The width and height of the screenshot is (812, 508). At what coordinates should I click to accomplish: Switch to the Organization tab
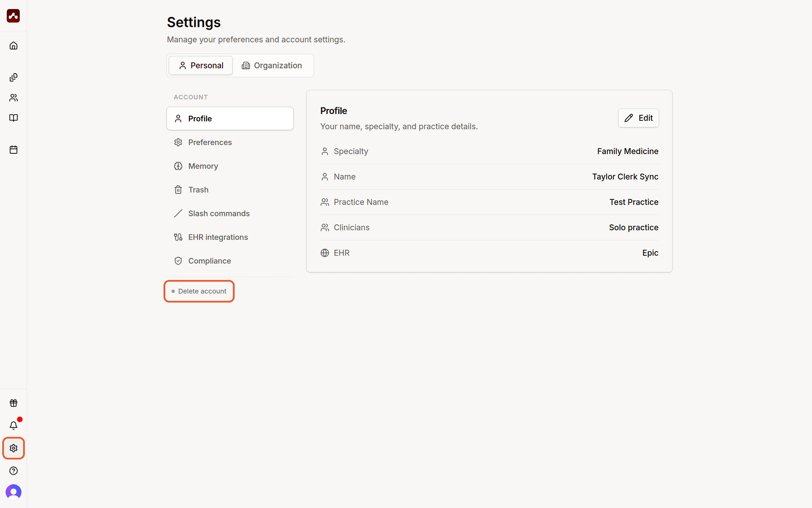tap(272, 65)
